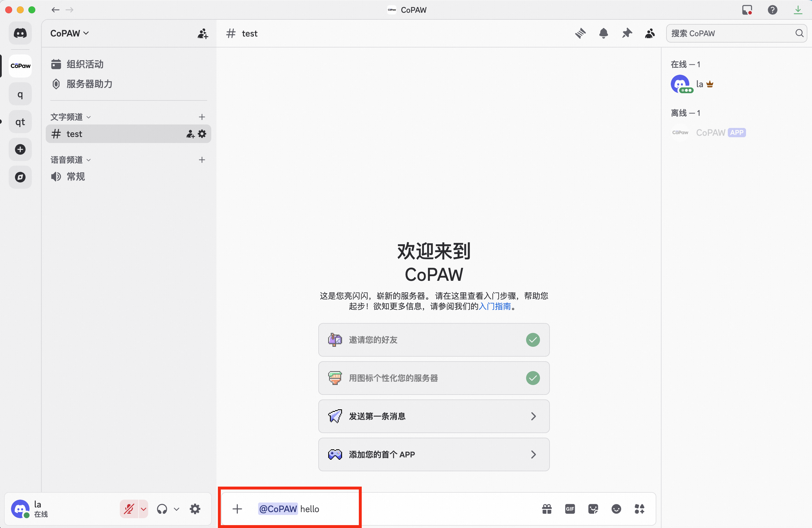812x528 pixels.
Task: Join the 常规 voice channel
Action: tap(128, 177)
